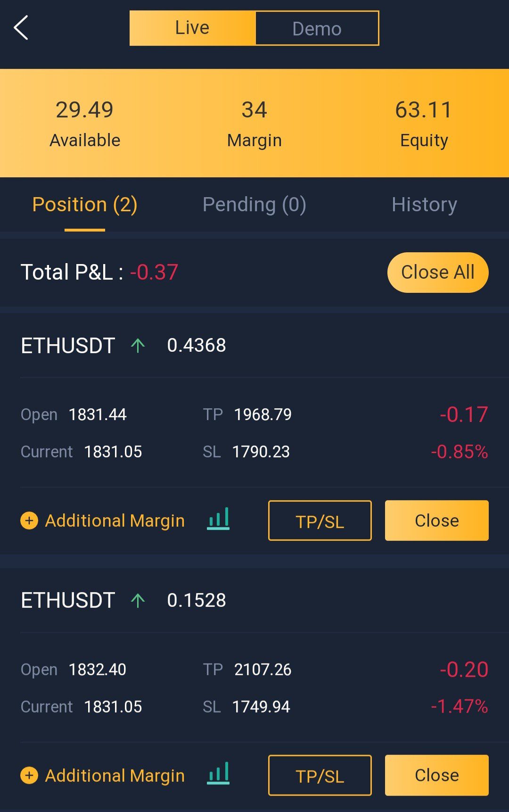Screen dimensions: 509x812
Task: Tap the Available balance 29.49
Action: pos(85,110)
